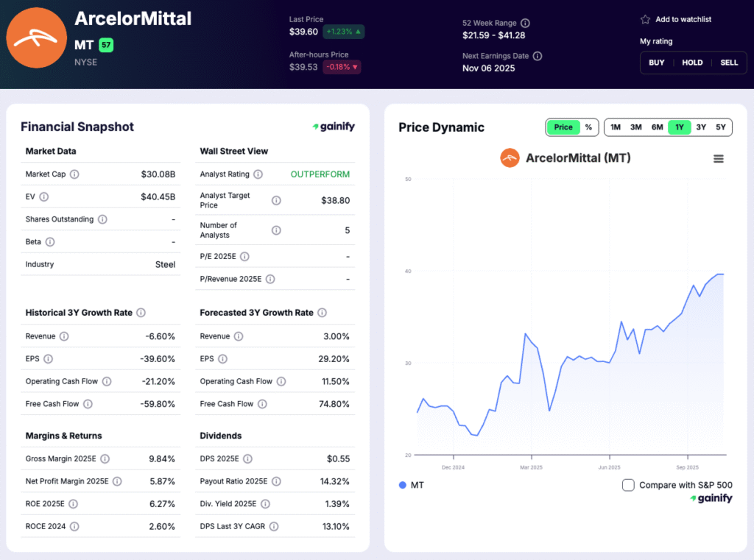Toggle the MT series legend dot
This screenshot has width=754, height=560.
point(402,485)
